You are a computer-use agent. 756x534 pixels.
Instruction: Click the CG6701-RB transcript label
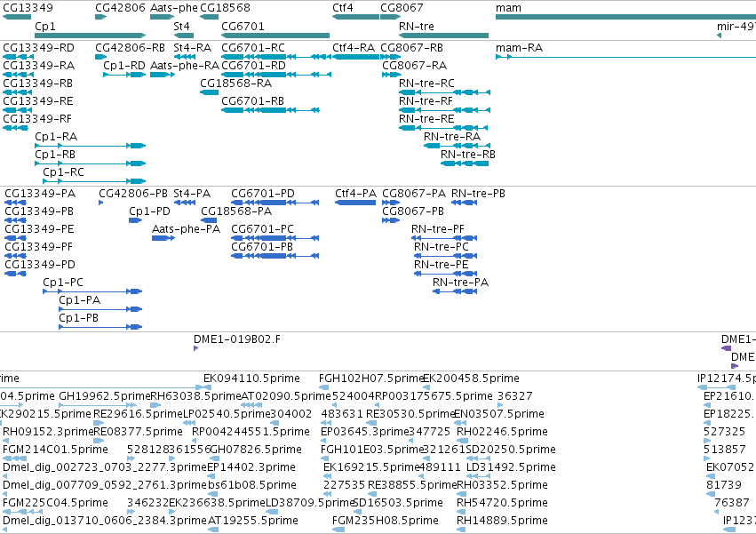(252, 100)
